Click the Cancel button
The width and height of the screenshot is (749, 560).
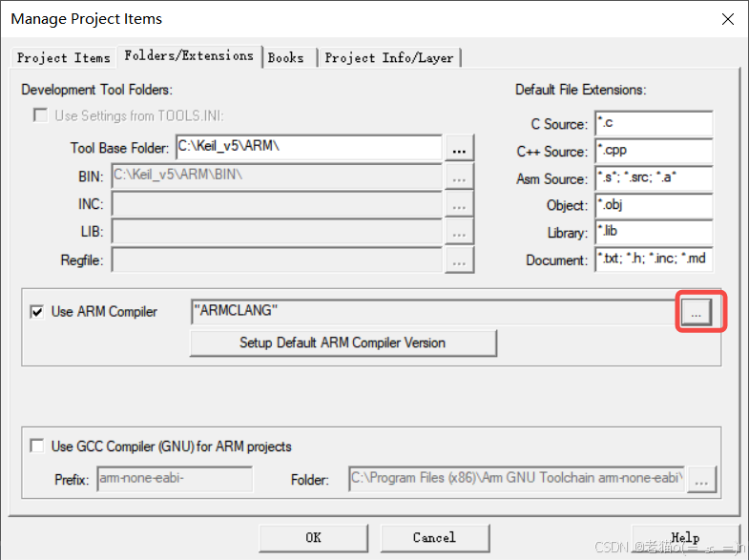[x=435, y=537]
